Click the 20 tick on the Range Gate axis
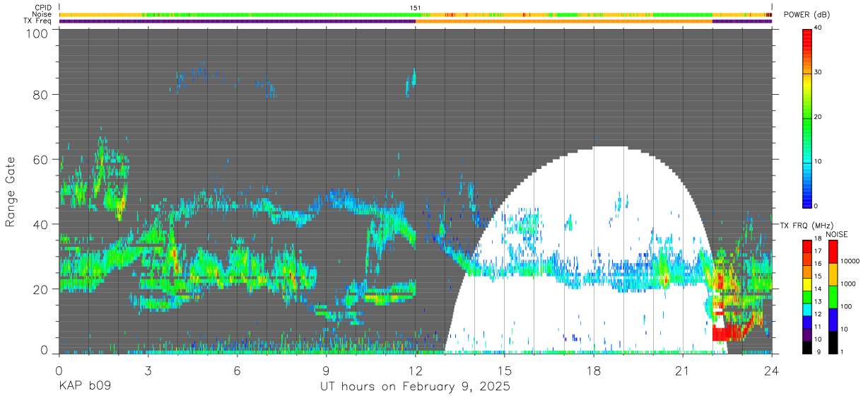The width and height of the screenshot is (868, 401). [x=40, y=289]
